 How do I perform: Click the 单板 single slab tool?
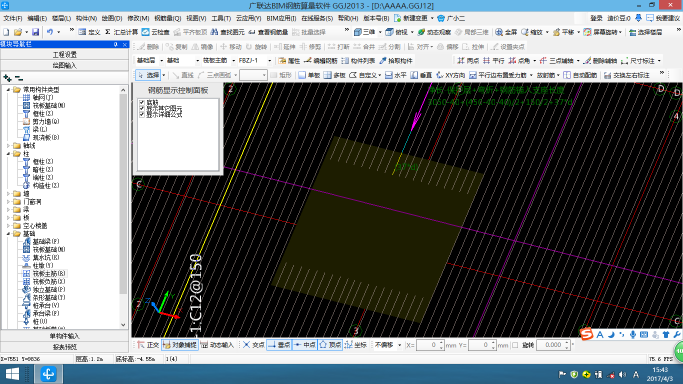[309, 75]
